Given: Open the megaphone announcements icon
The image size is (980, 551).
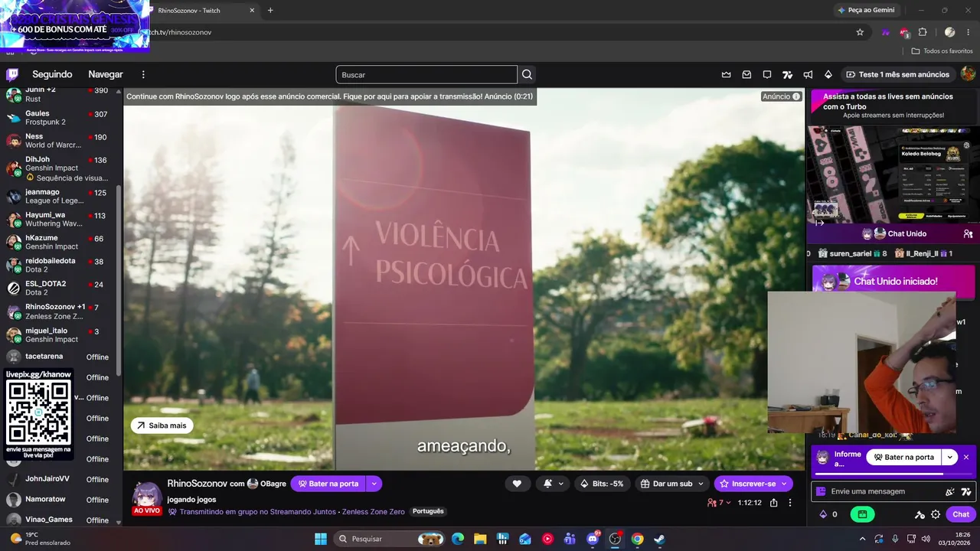Looking at the screenshot, I should [808, 74].
